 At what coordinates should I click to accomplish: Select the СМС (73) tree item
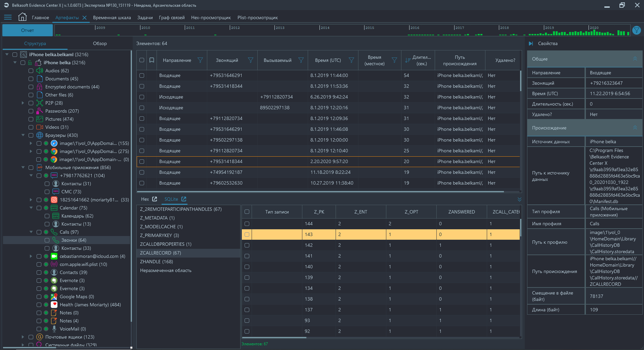(x=71, y=192)
